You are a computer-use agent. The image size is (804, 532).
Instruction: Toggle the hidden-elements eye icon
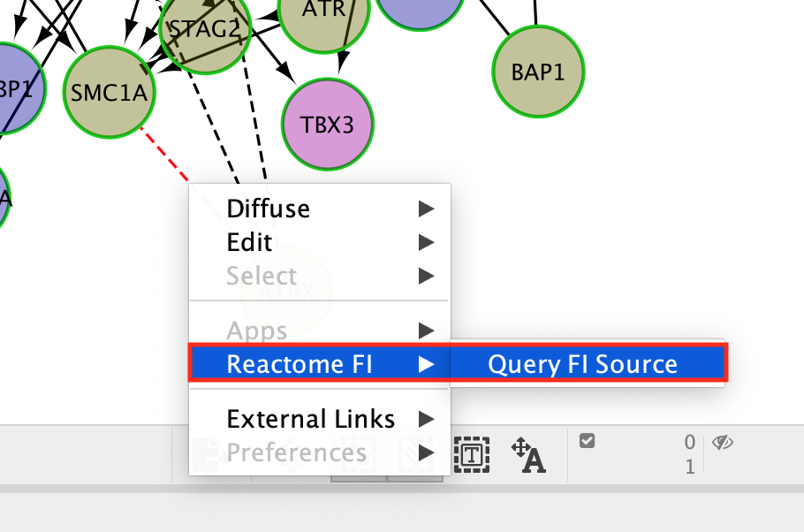pyautogui.click(x=723, y=442)
